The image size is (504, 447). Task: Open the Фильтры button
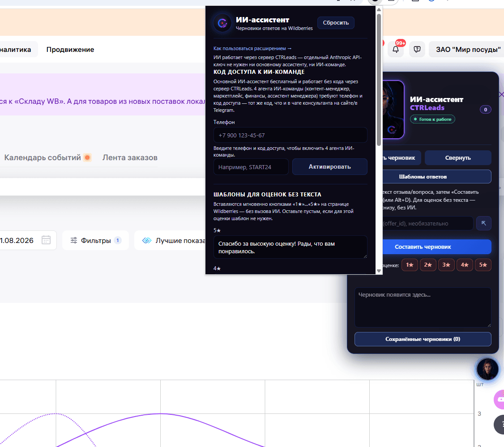pos(95,240)
